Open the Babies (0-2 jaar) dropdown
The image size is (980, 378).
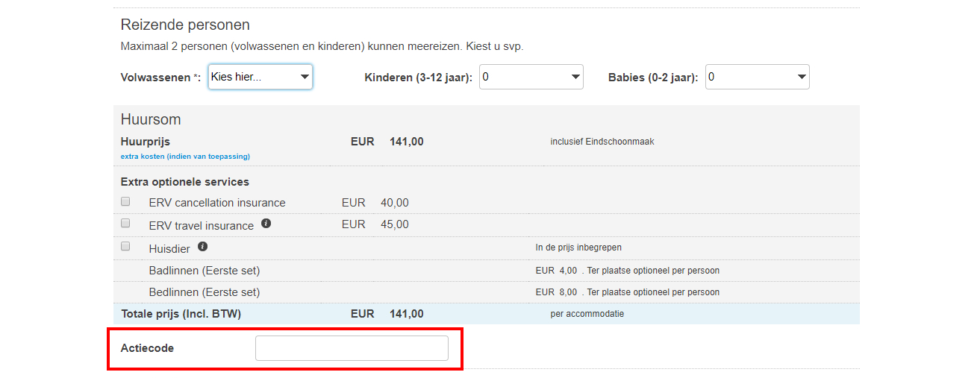coord(758,77)
